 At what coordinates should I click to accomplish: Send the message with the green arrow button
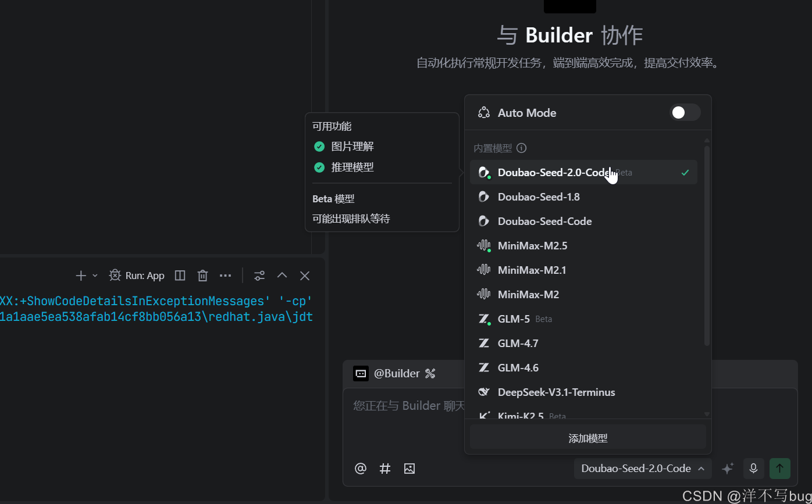point(780,469)
